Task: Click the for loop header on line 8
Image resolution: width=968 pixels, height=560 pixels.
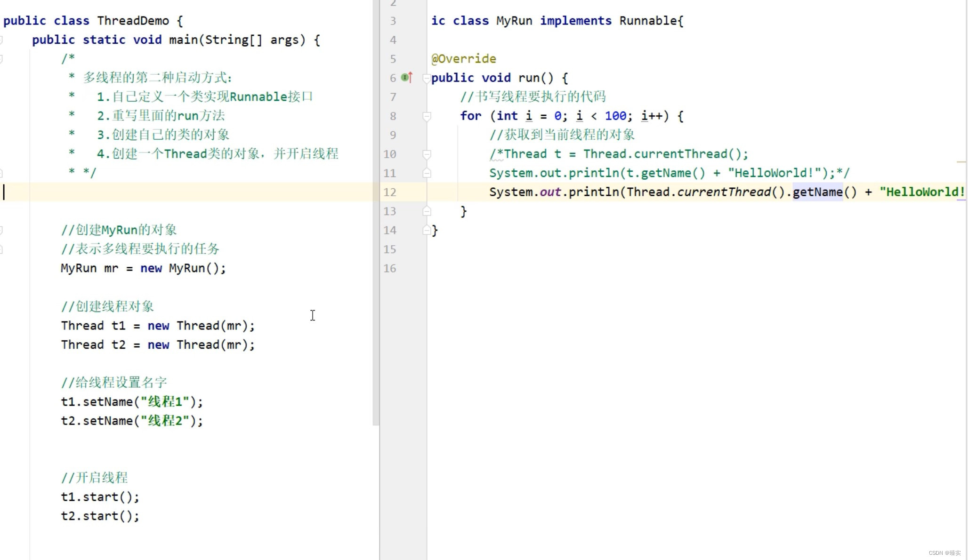Action: point(572,116)
